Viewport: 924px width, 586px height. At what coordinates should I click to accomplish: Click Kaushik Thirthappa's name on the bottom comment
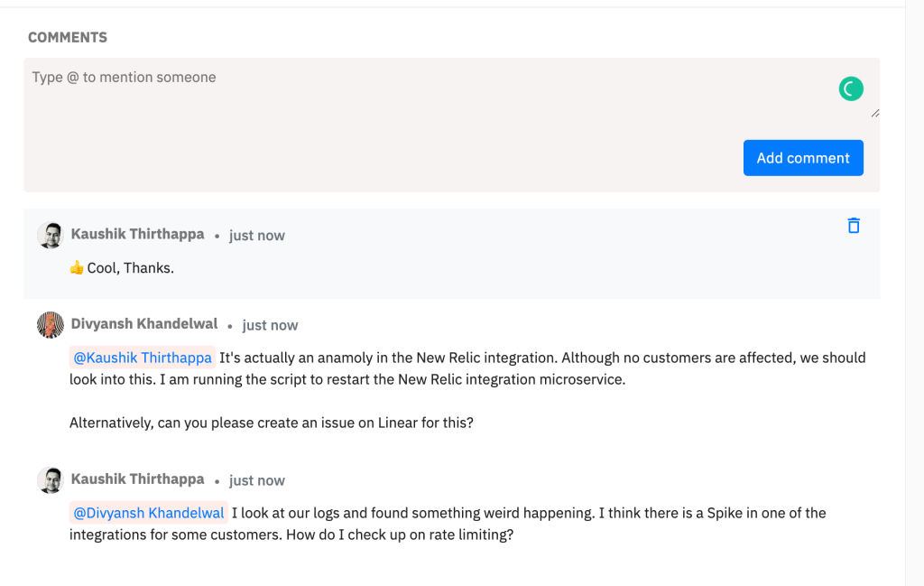pos(137,479)
